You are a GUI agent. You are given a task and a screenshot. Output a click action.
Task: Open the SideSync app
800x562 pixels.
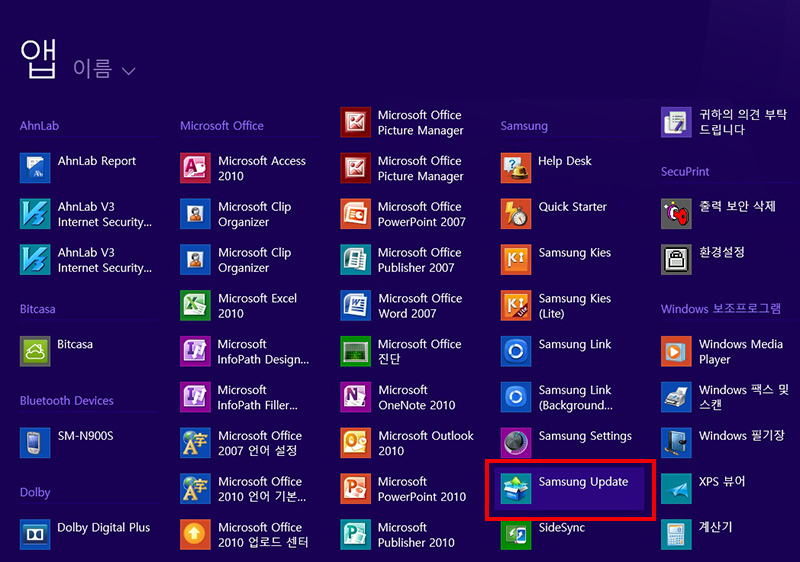pos(543,534)
